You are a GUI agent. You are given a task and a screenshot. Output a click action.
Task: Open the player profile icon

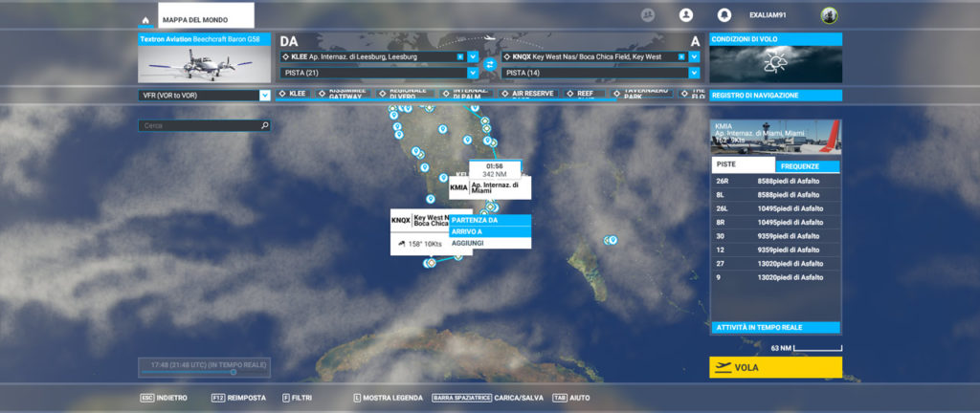[x=686, y=15]
